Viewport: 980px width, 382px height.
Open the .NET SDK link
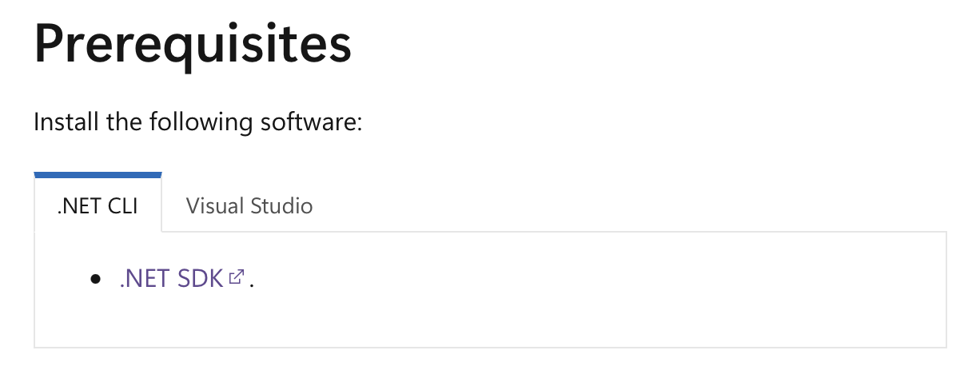click(171, 279)
